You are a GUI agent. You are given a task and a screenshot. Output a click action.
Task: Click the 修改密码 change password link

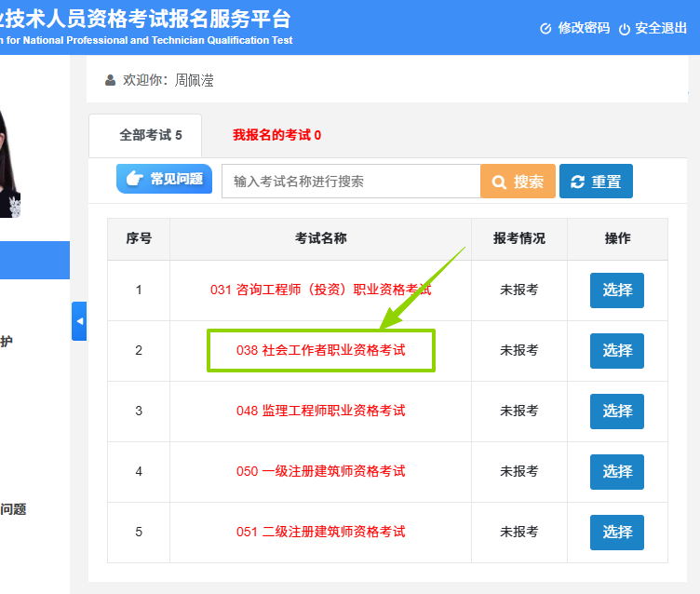coord(575,28)
